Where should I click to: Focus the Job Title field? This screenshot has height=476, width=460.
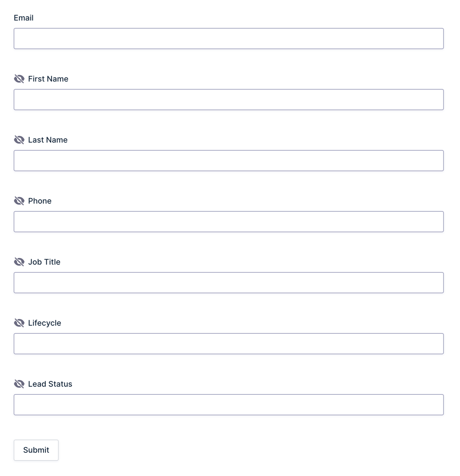(229, 283)
